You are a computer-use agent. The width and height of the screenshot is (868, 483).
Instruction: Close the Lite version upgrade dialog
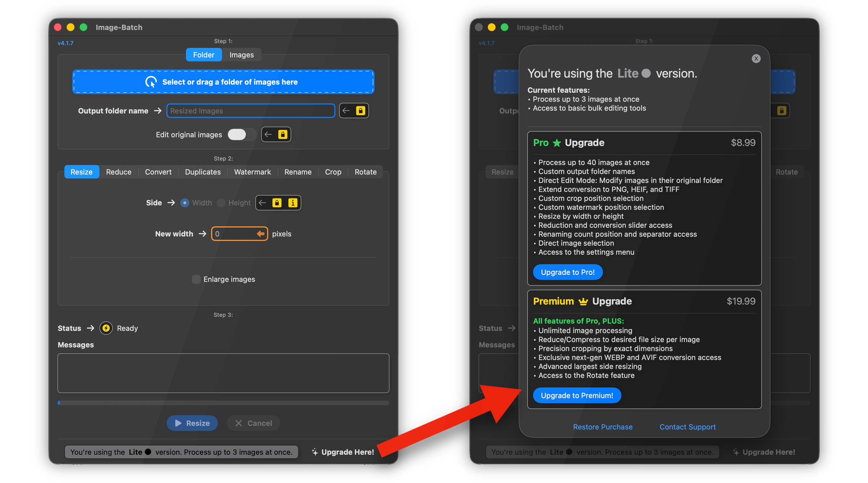click(x=756, y=59)
